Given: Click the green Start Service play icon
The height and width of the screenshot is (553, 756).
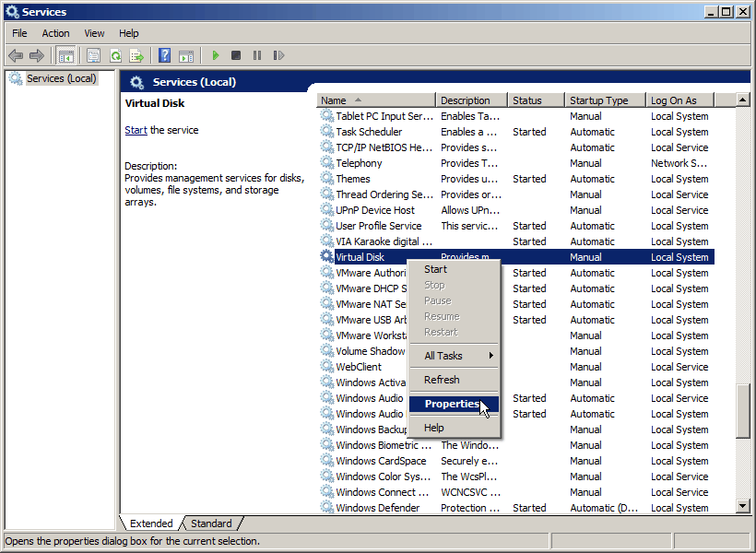Looking at the screenshot, I should 216,55.
